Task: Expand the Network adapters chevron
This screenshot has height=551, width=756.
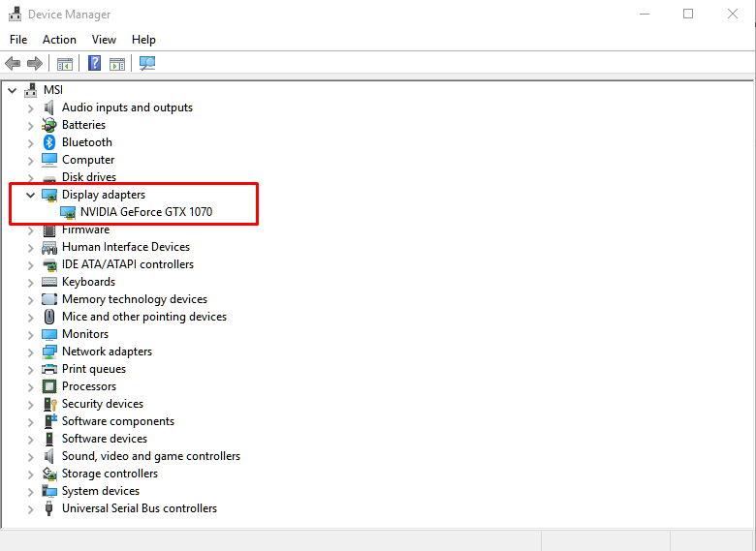Action: 30,352
